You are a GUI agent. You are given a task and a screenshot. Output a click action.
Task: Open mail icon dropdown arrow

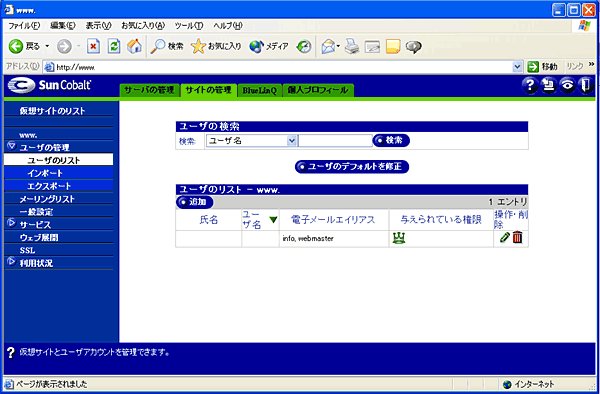point(339,47)
